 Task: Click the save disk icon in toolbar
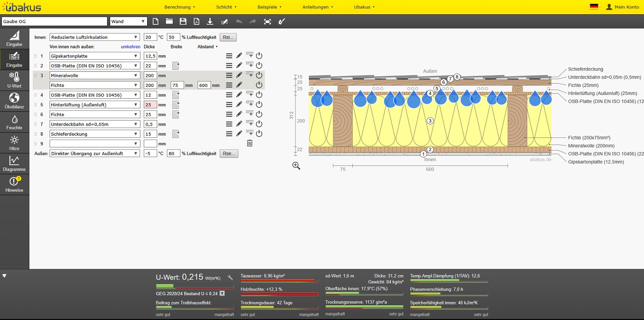(x=183, y=21)
